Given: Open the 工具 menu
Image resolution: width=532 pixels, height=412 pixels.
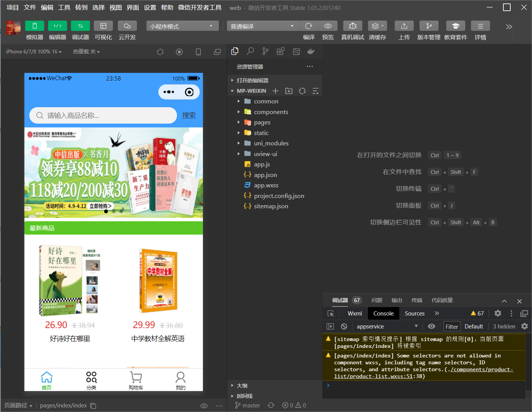Looking at the screenshot, I should (x=64, y=8).
